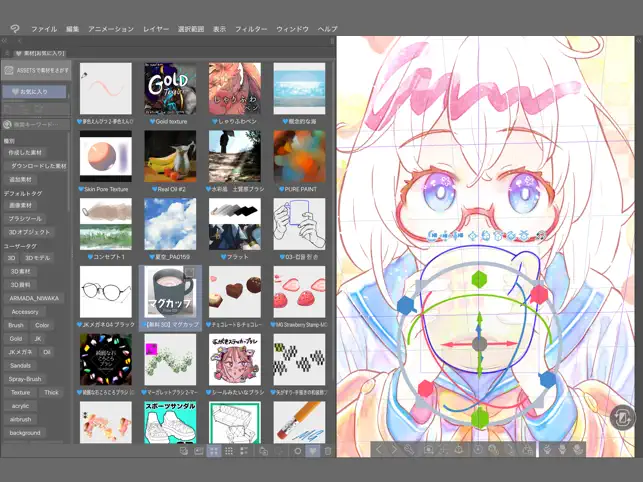Switch to detail list view icon

pyautogui.click(x=244, y=451)
